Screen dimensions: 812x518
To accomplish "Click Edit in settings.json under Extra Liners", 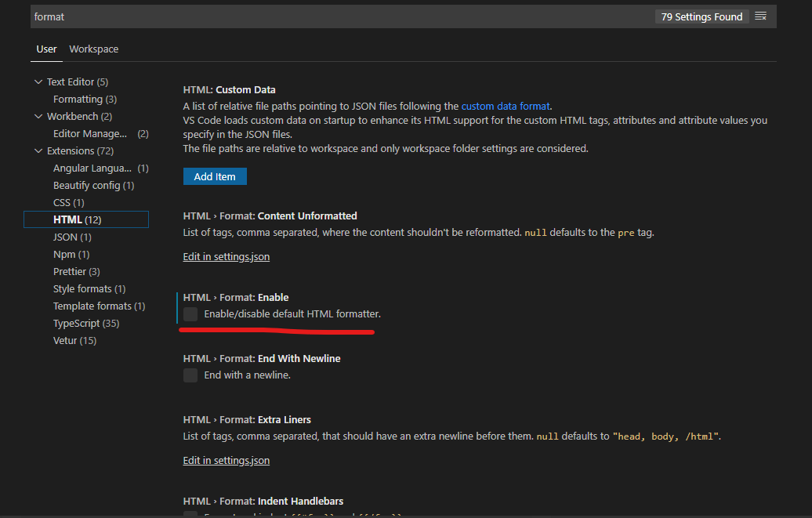I will (x=226, y=460).
